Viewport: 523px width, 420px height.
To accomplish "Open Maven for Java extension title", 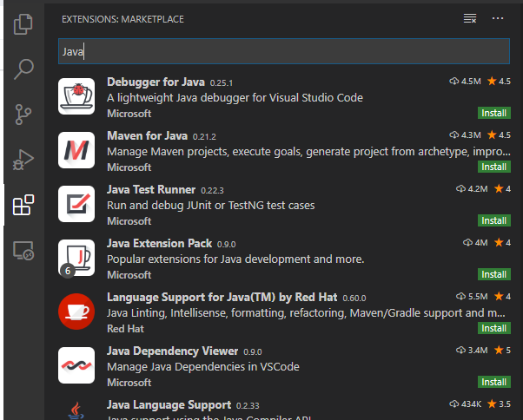I will [147, 136].
